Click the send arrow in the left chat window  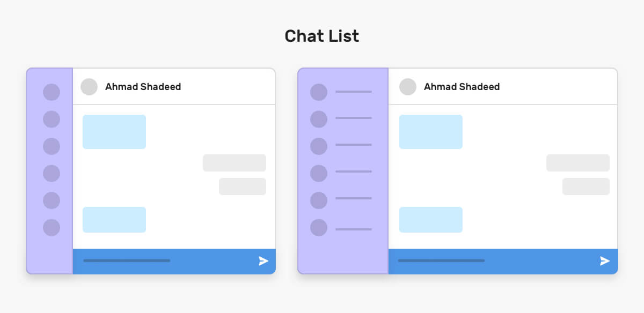(x=264, y=261)
